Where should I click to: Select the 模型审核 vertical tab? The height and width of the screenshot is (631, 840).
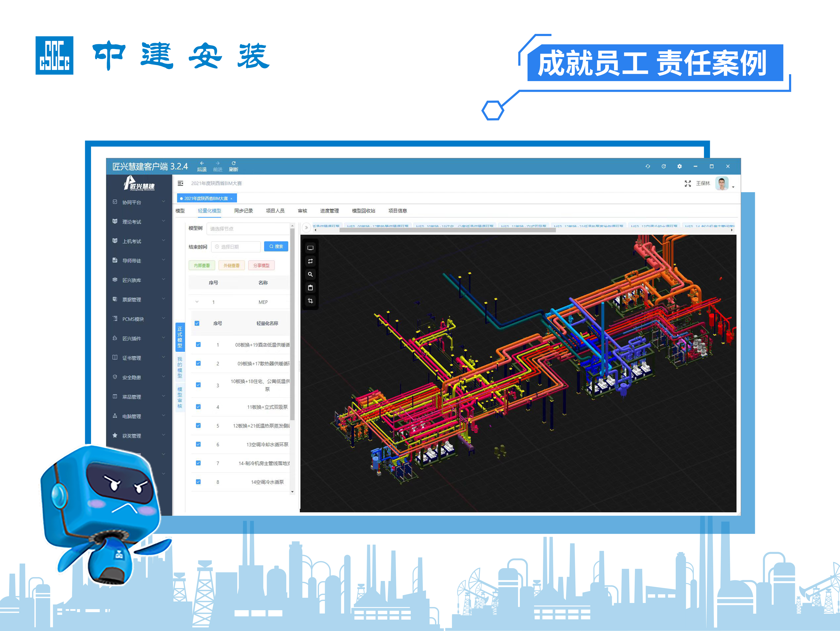point(180,398)
